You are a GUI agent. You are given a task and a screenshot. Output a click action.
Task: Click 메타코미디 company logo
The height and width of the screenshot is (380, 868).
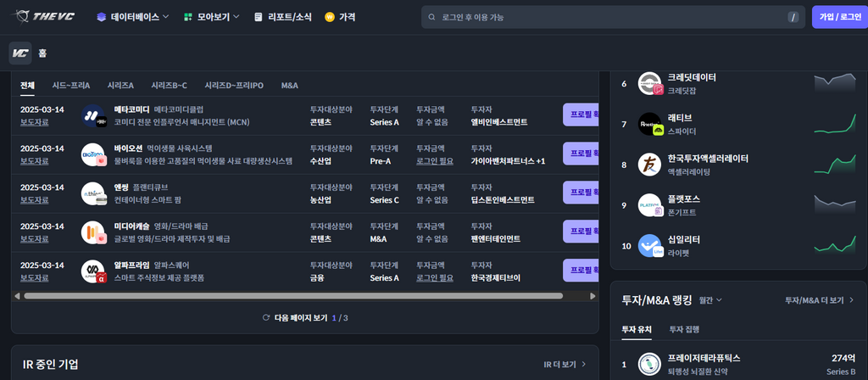pyautogui.click(x=93, y=115)
